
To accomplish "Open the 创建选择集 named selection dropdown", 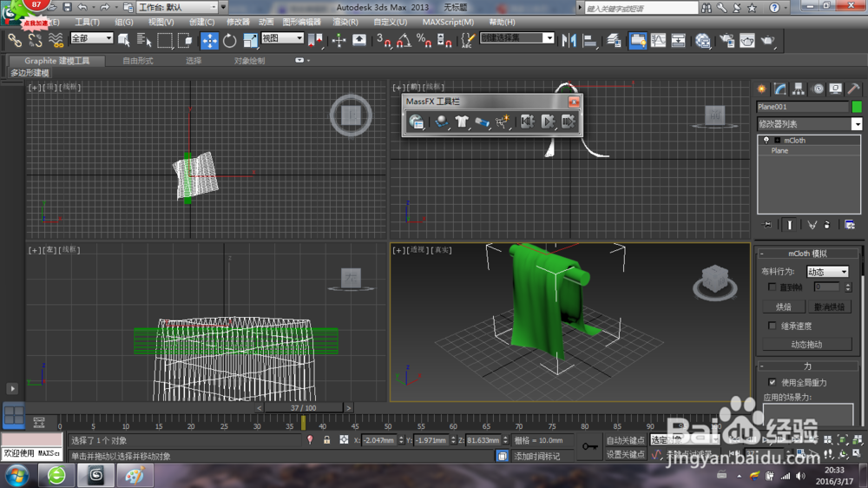I will [x=517, y=37].
